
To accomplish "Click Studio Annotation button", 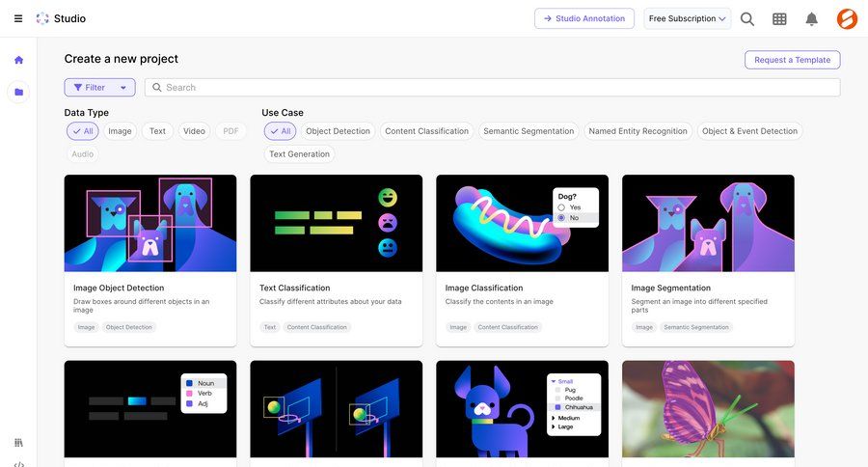I will pyautogui.click(x=584, y=18).
